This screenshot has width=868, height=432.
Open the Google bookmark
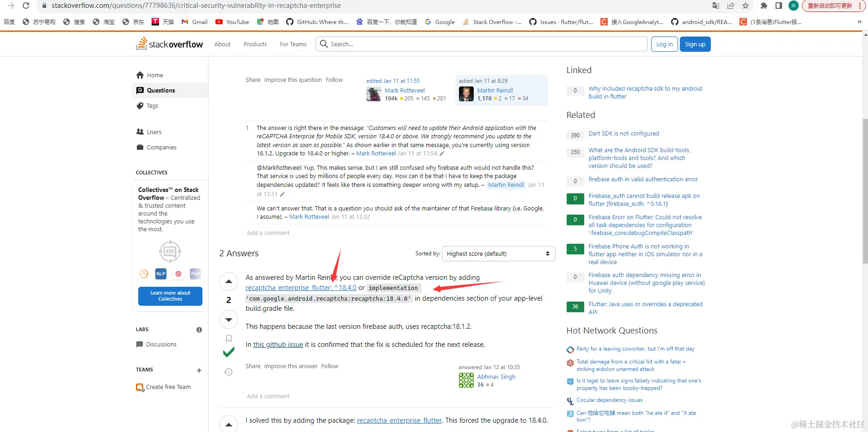440,22
